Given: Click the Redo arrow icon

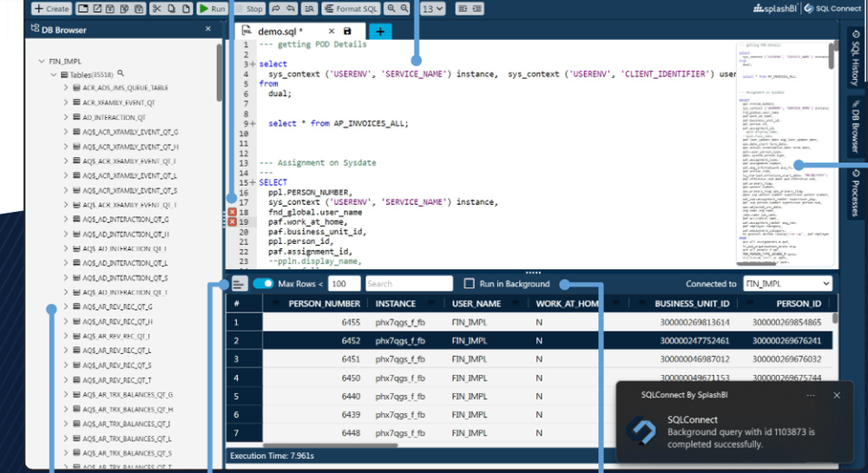Looking at the screenshot, I should (276, 9).
